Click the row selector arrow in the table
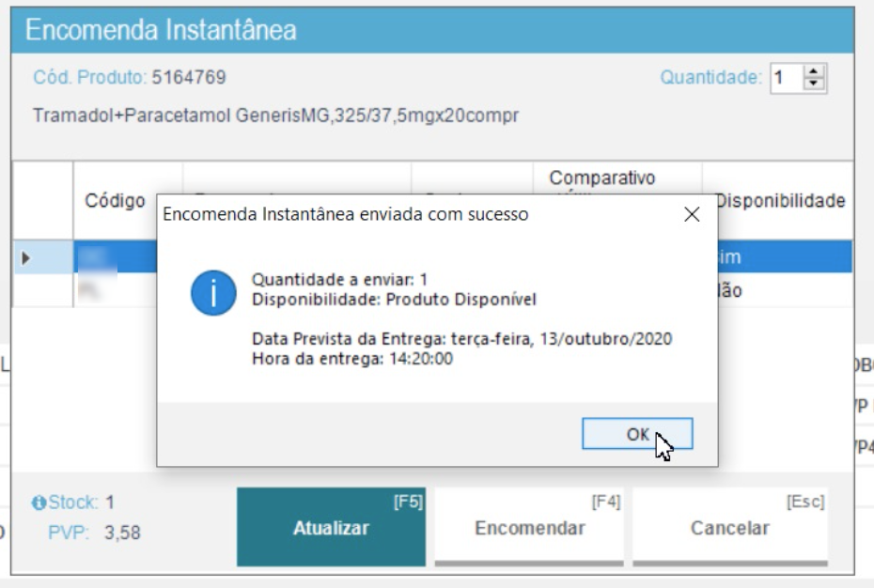The image size is (874, 588). 25,257
